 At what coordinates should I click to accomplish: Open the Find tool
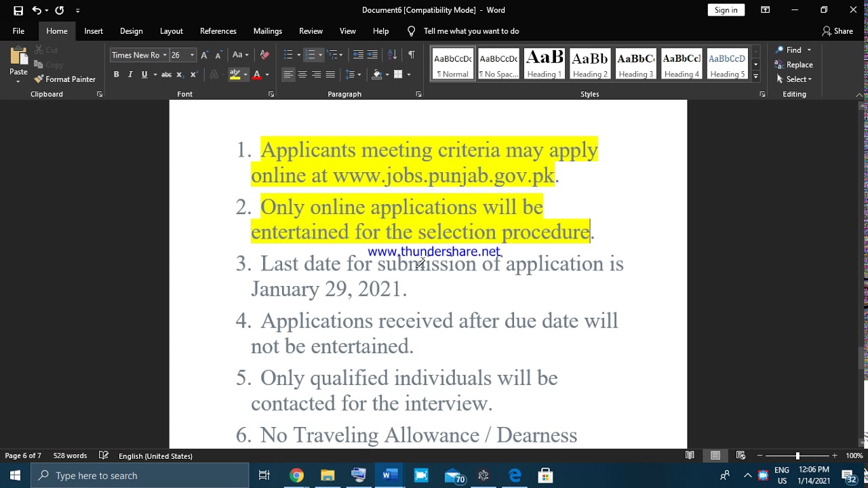(x=789, y=50)
